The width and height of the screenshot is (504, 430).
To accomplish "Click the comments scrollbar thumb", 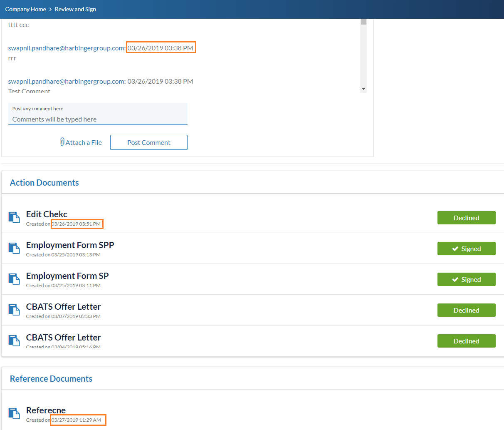I will tap(363, 22).
